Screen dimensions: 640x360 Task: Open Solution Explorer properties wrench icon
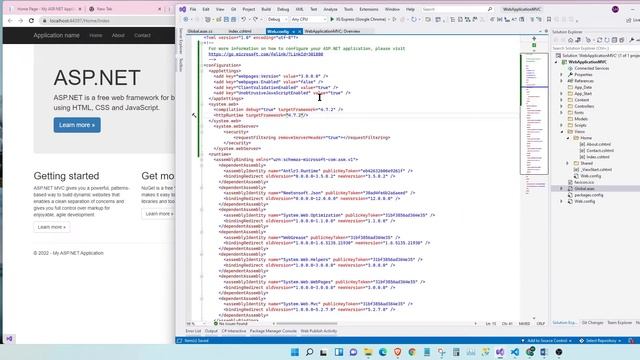(x=632, y=40)
